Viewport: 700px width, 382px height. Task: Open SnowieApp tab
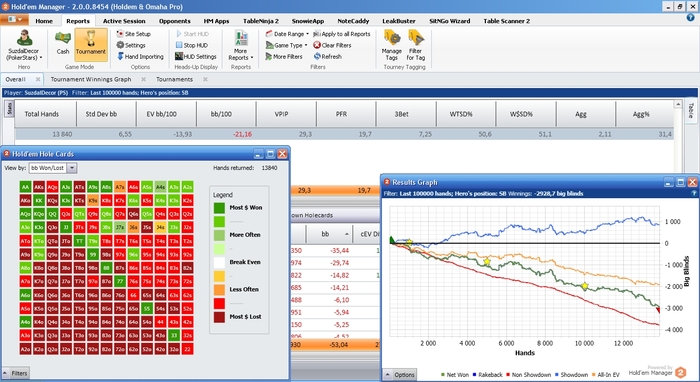click(x=308, y=21)
